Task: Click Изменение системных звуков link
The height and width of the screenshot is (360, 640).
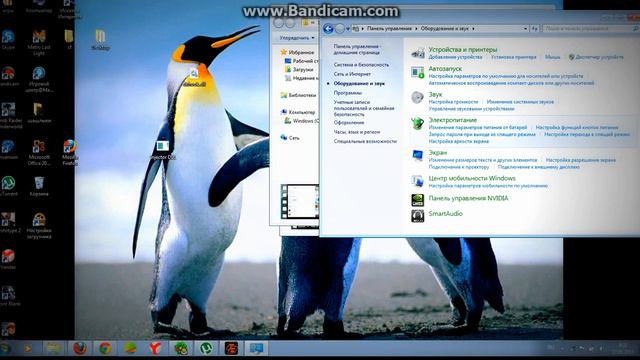Action: tap(520, 102)
